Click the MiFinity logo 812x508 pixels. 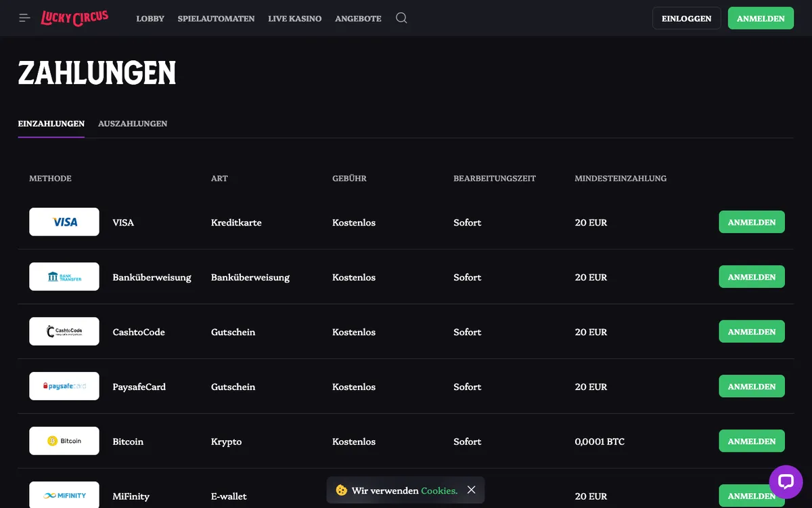tap(64, 495)
